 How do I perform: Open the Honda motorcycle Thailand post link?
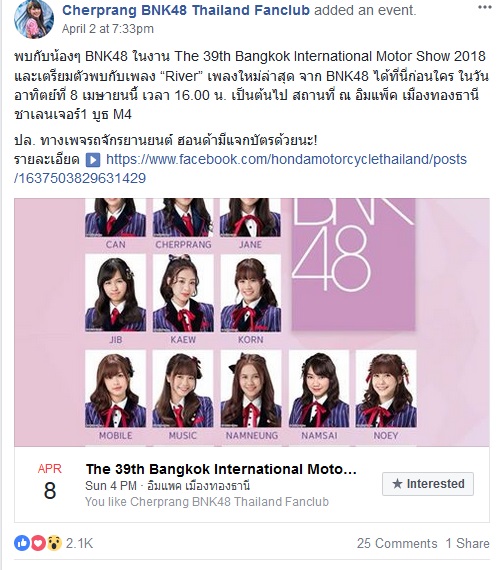[x=240, y=169]
